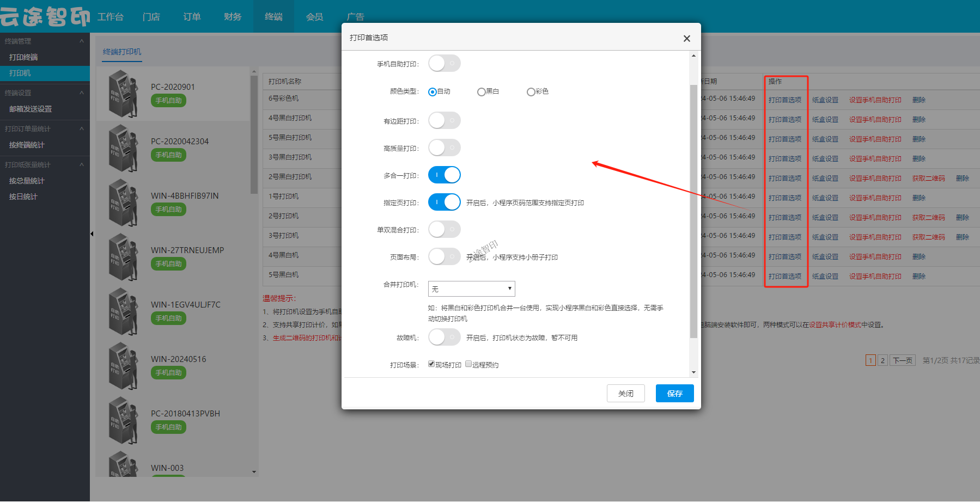
Task: Click the WIN-1EGV4ULJF7C kiosk icon
Action: click(123, 312)
